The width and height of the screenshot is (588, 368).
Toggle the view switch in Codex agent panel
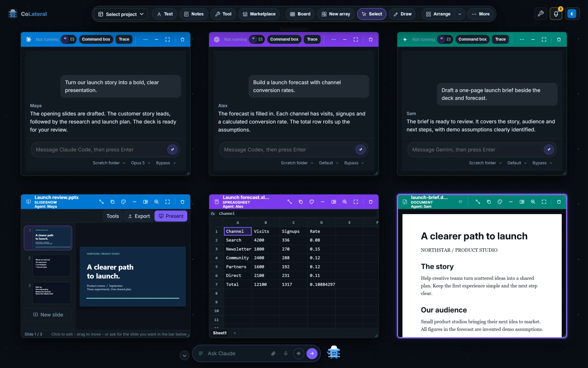pos(257,39)
